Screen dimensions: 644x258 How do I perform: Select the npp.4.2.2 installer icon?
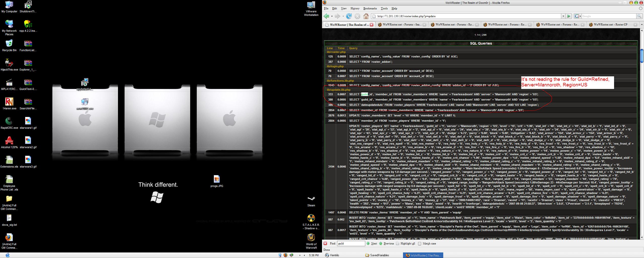28,26
